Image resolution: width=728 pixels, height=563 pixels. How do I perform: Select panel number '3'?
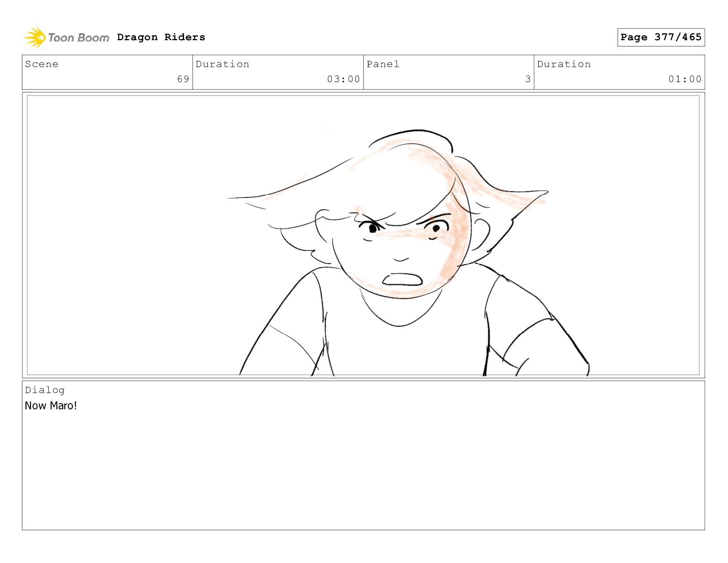click(528, 79)
